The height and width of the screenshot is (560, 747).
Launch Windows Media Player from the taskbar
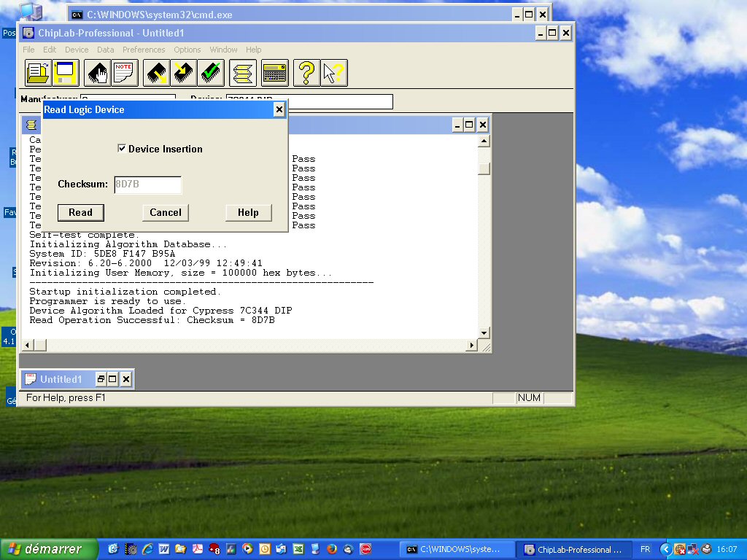click(x=247, y=549)
